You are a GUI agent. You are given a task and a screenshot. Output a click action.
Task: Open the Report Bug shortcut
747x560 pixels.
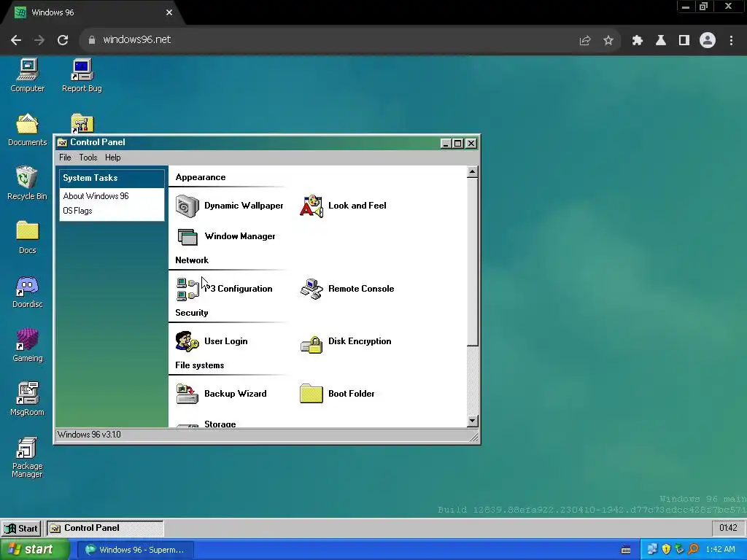pos(82,75)
